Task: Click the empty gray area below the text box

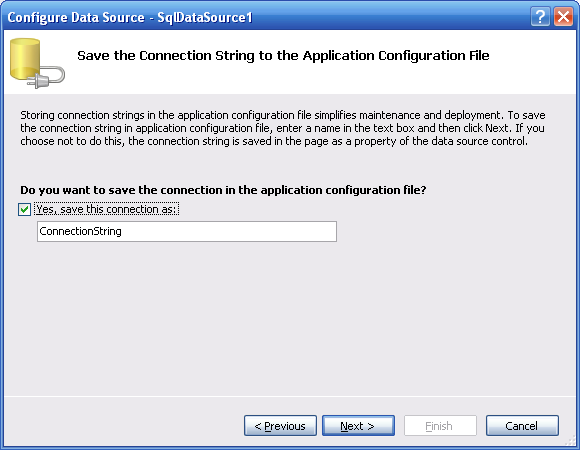Action: coord(289,318)
